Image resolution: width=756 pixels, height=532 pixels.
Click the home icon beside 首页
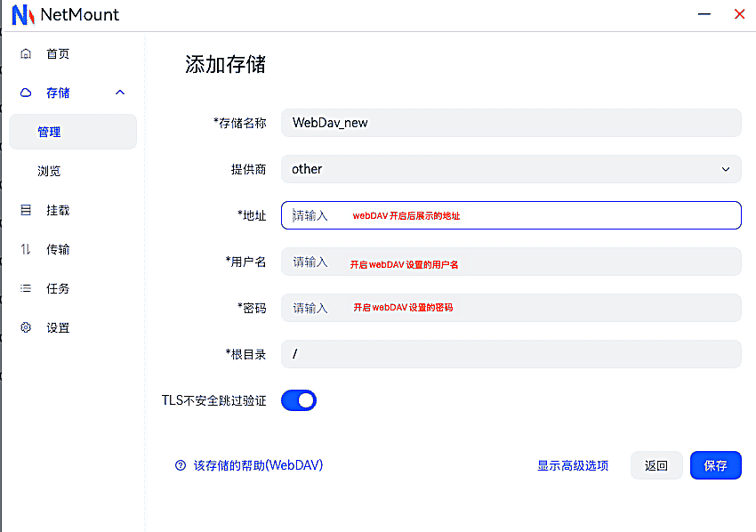point(26,53)
